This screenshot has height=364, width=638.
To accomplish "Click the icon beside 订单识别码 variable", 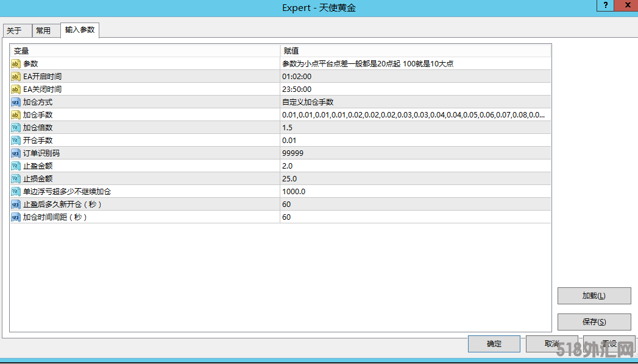I will 16,153.
